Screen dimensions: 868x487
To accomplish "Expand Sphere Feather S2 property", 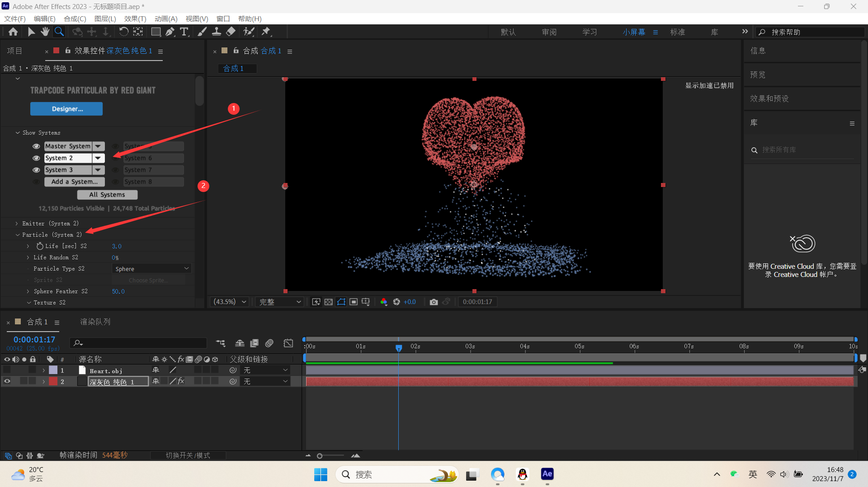I will tap(28, 291).
